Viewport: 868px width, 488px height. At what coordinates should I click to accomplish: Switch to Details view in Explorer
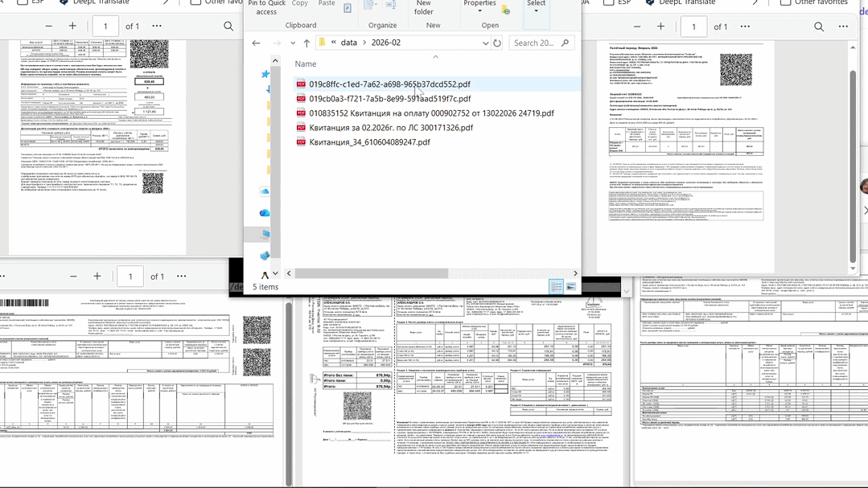click(x=556, y=286)
